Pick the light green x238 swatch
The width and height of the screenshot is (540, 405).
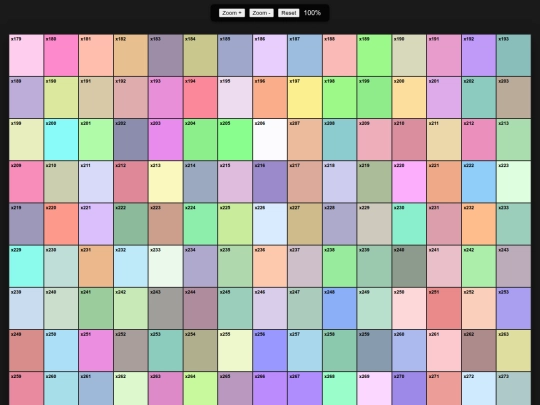(x=340, y=266)
